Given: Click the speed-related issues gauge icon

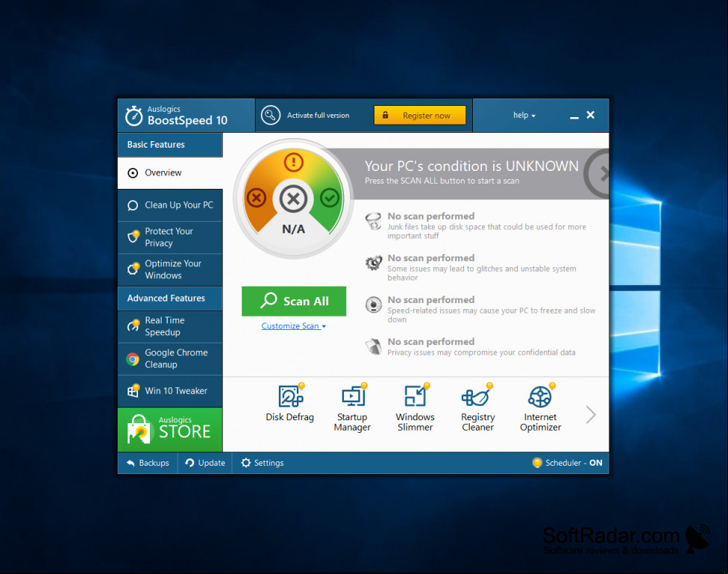Looking at the screenshot, I should pos(374,305).
